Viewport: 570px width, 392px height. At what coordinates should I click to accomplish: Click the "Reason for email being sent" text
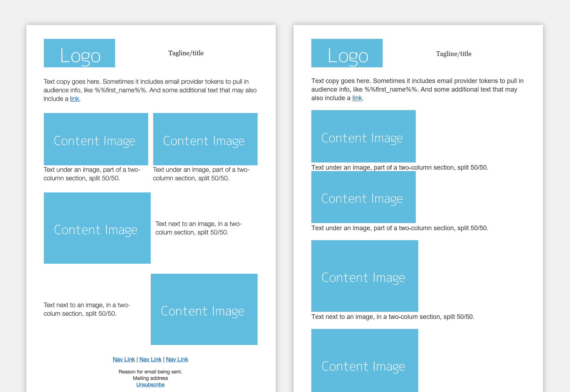click(x=150, y=371)
